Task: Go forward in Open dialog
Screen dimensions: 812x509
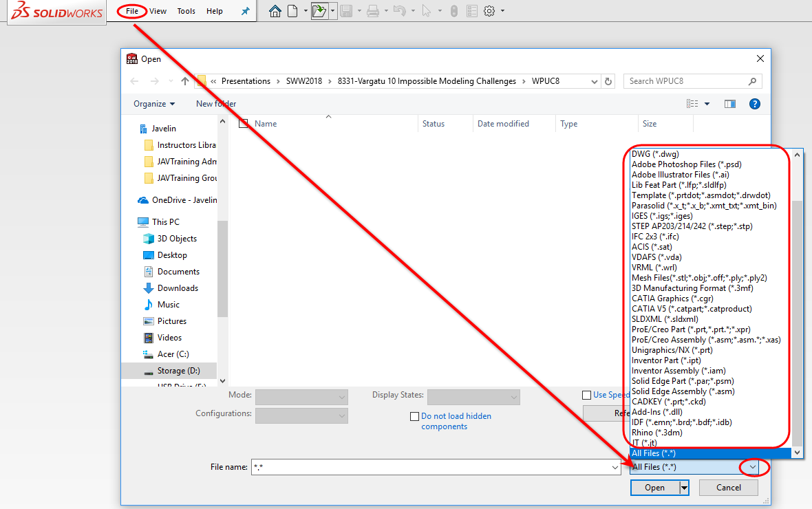Action: pyautogui.click(x=154, y=80)
